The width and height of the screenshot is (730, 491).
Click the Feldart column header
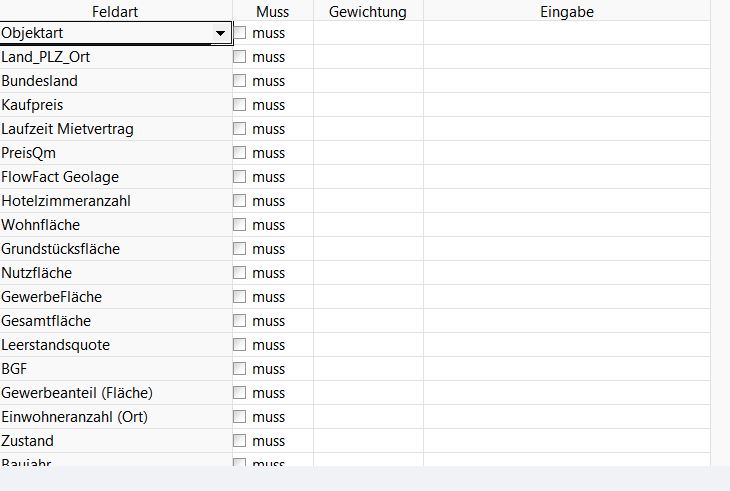(x=115, y=12)
